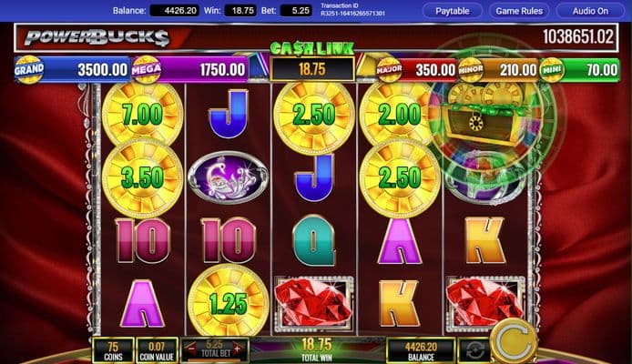The width and height of the screenshot is (632, 364).
Task: Click the PowerBucks logo
Action: (x=97, y=38)
